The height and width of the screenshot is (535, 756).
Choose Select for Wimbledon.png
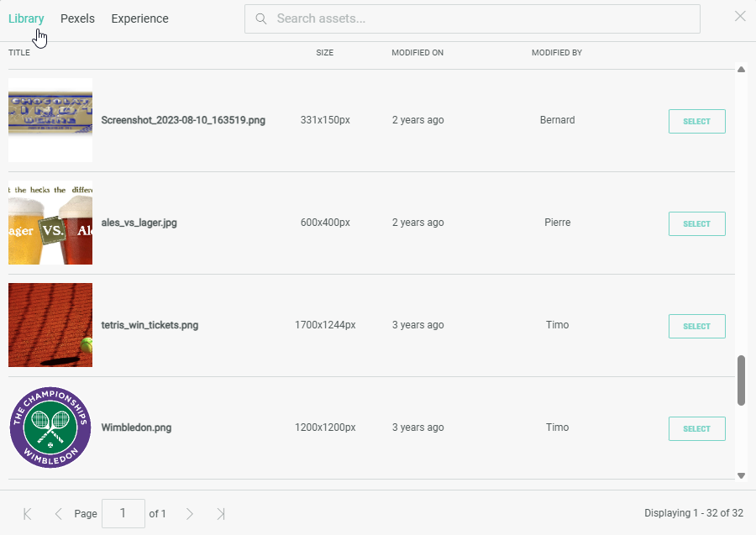(x=696, y=428)
